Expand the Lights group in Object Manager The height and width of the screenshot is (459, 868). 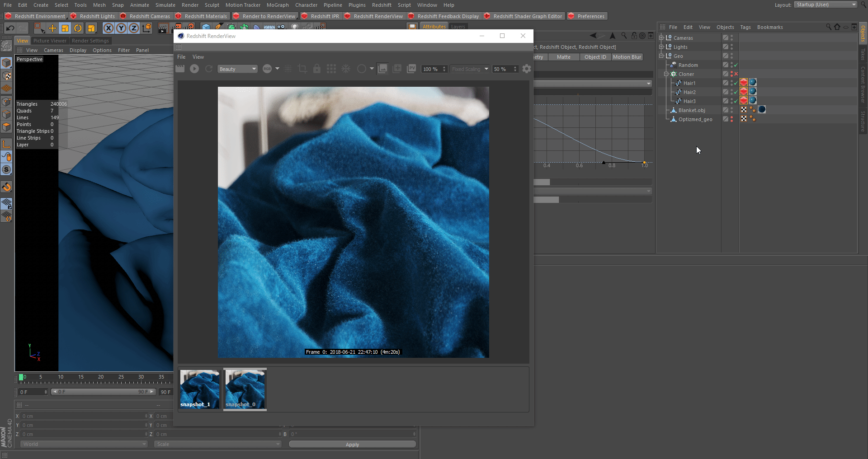[661, 47]
